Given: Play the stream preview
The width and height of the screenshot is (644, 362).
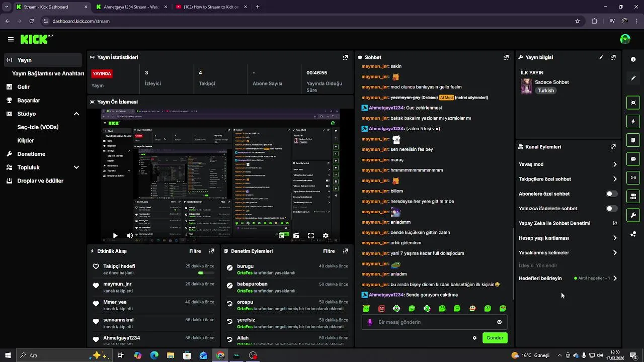Looking at the screenshot, I should [x=115, y=235].
